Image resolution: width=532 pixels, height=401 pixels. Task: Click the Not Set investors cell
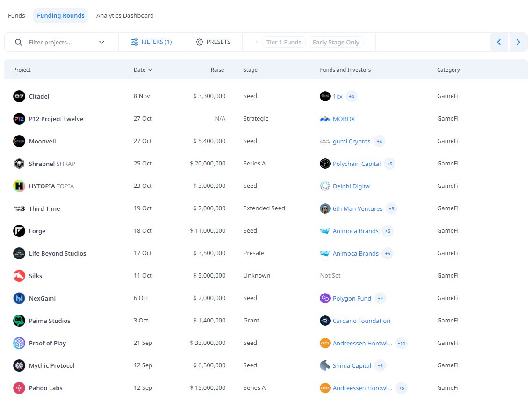(x=330, y=275)
